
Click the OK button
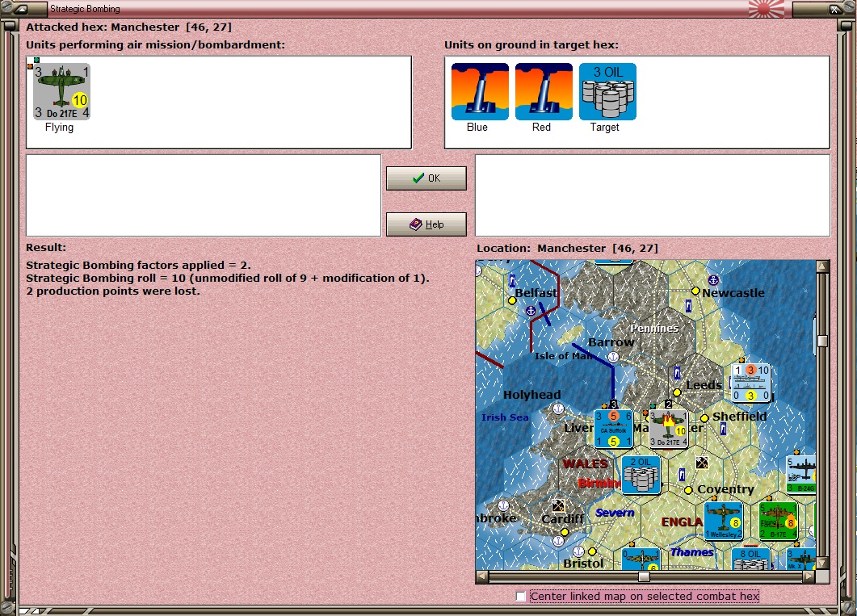coord(426,178)
